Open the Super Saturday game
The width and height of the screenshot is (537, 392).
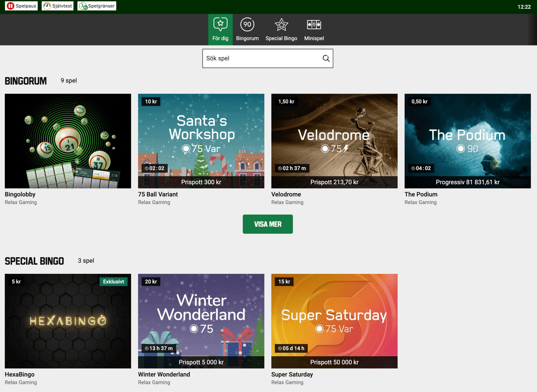(334, 320)
